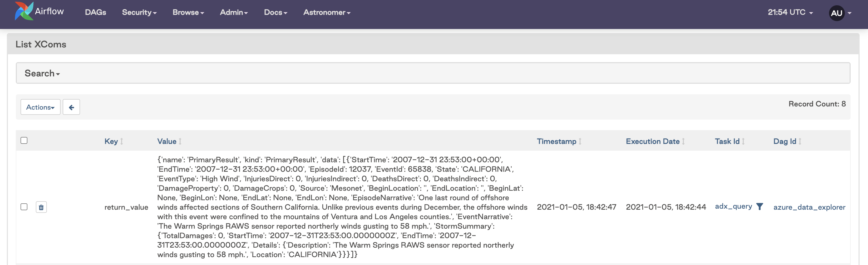Sort by Key column arrows
This screenshot has height=265, width=868.
[122, 142]
